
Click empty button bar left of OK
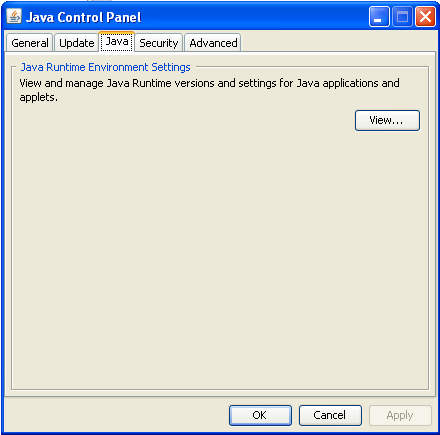tap(117, 415)
